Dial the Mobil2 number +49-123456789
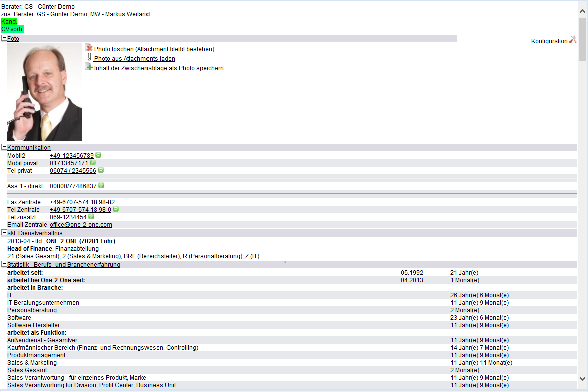Image resolution: width=588 pixels, height=392 pixels. tap(71, 156)
